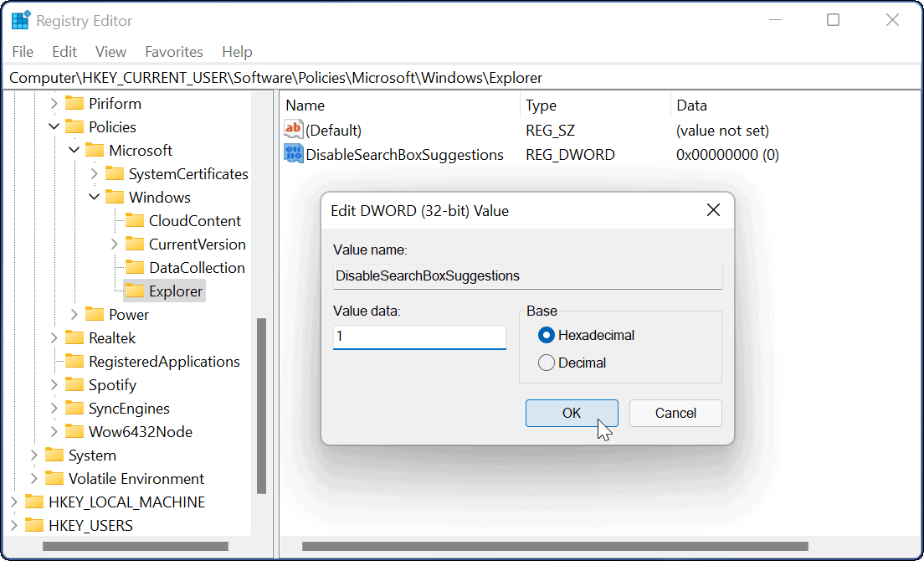Click the Value data input field
Screen dimensions: 924x561
[x=418, y=337]
